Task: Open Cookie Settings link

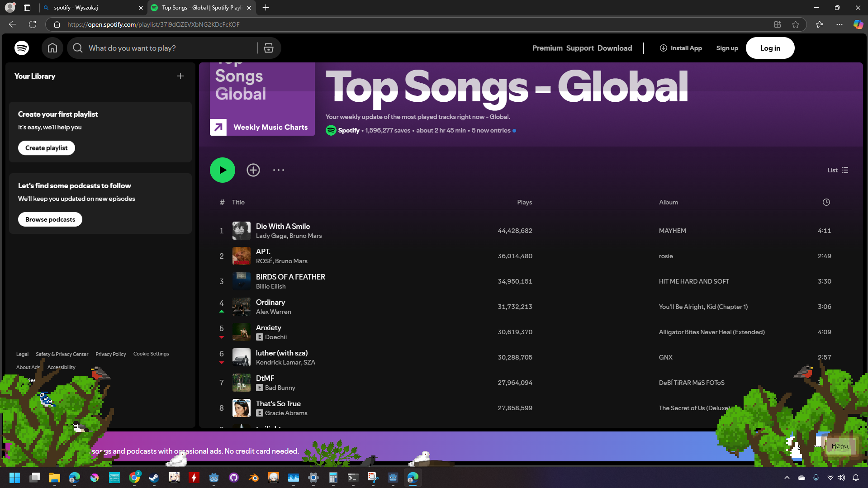Action: coord(151,354)
